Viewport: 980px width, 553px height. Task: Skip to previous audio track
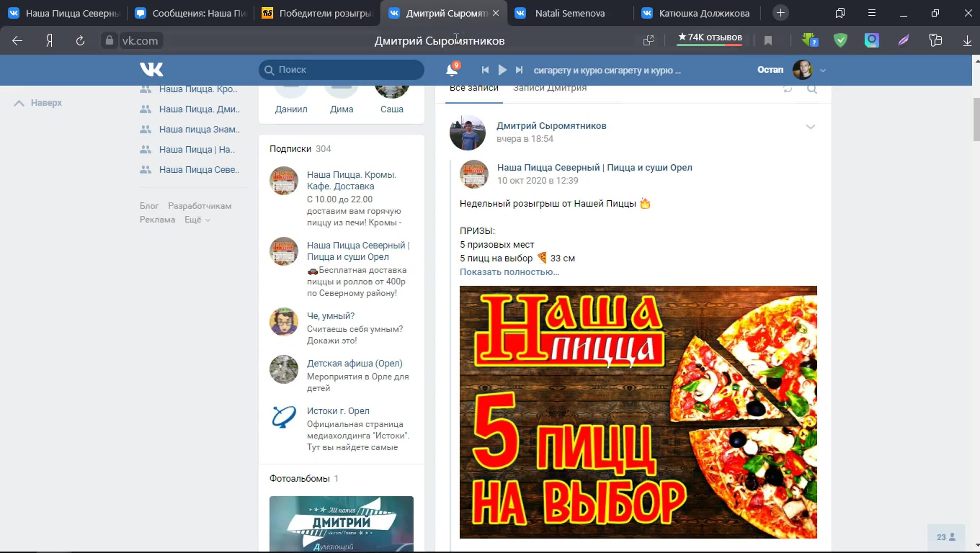[x=485, y=70]
